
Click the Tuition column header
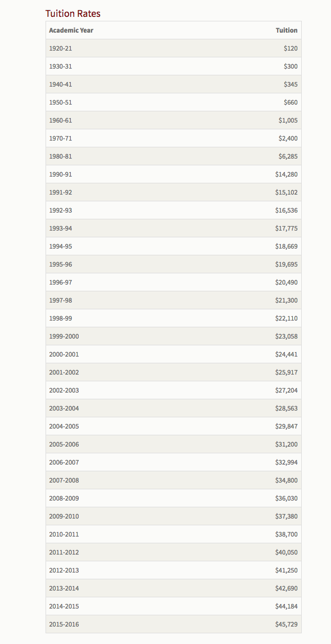coord(286,30)
